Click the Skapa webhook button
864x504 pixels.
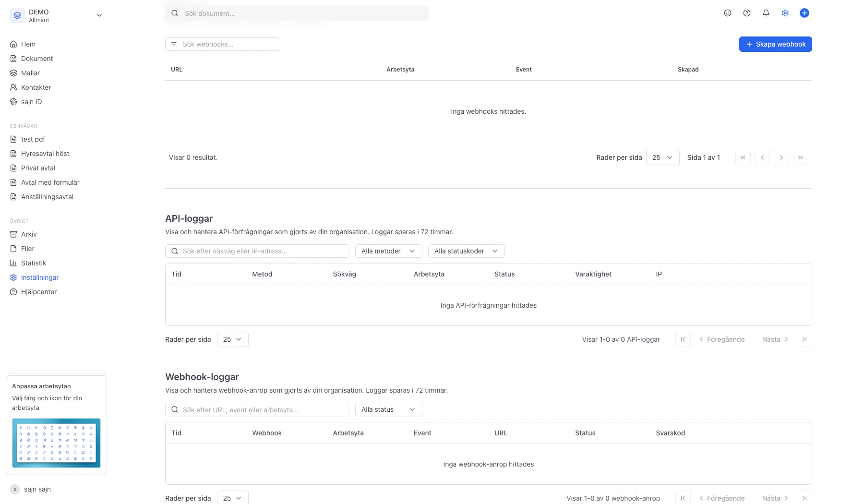pos(775,44)
